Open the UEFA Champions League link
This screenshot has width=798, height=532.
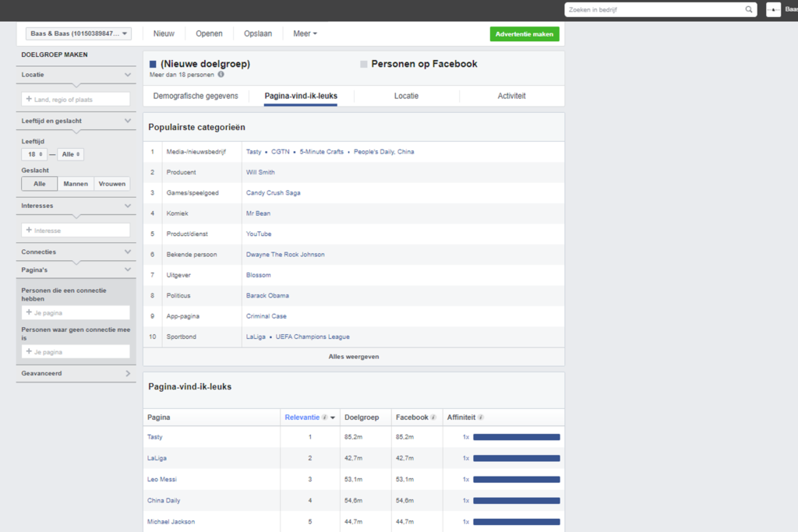point(312,336)
